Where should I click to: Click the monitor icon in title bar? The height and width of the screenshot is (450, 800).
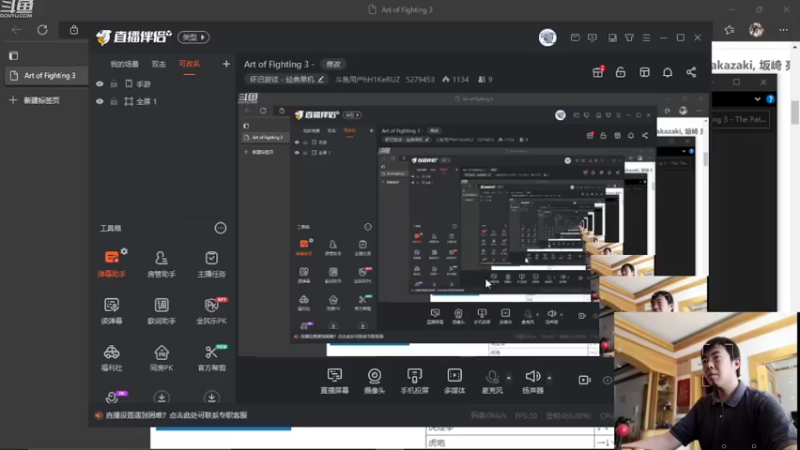click(x=592, y=38)
